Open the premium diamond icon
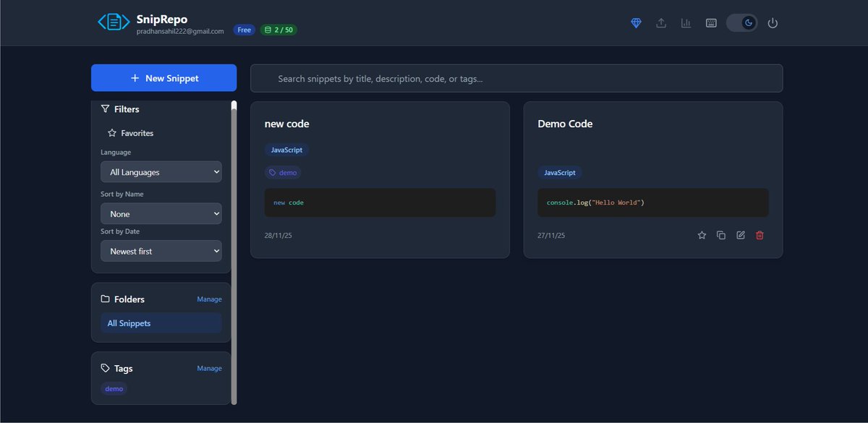This screenshot has height=423, width=868. tap(636, 23)
